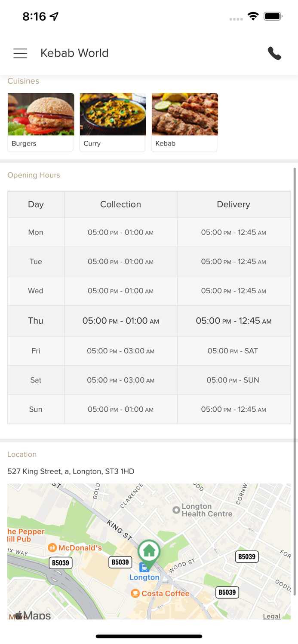Tap the location arrow in the status bar

tap(54, 16)
